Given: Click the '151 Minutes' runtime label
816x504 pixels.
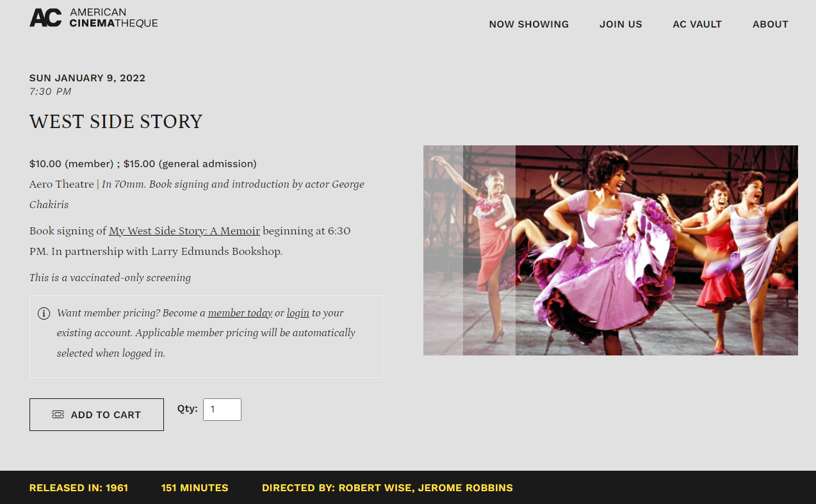Looking at the screenshot, I should coord(195,488).
